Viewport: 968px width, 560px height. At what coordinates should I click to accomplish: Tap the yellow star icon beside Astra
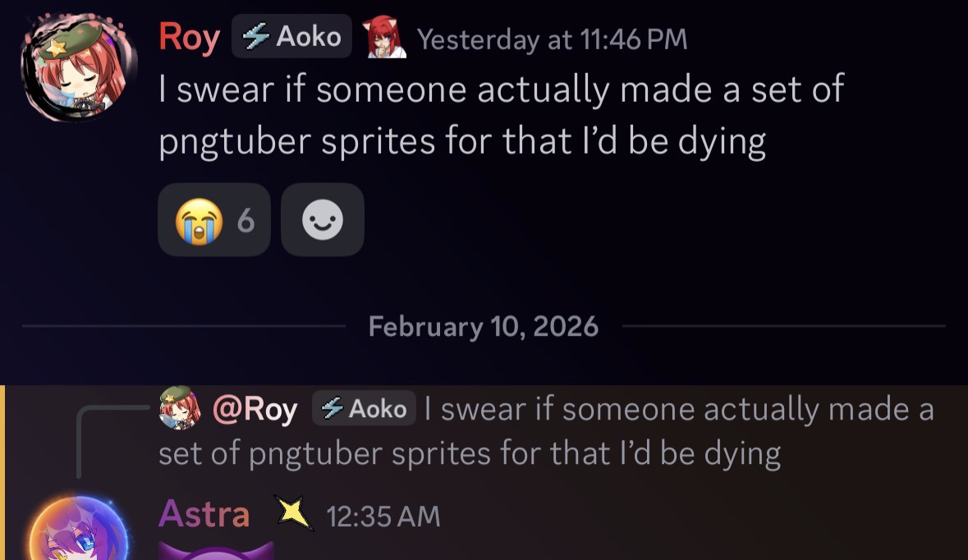295,514
